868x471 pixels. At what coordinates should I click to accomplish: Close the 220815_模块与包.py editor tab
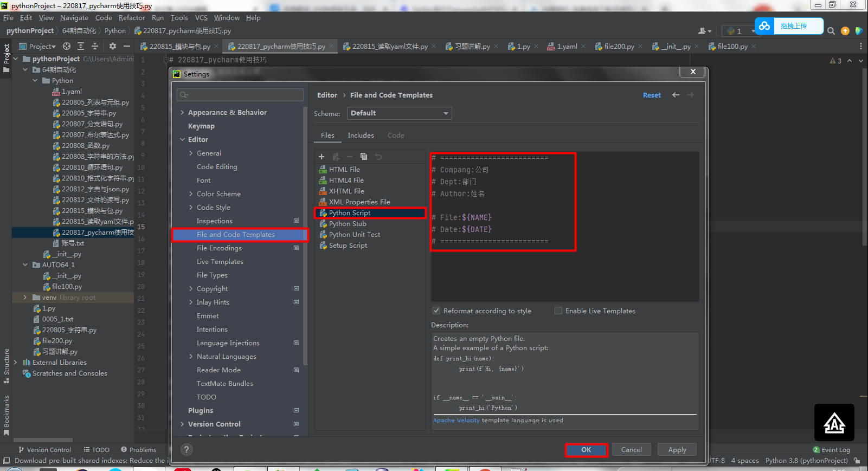216,47
